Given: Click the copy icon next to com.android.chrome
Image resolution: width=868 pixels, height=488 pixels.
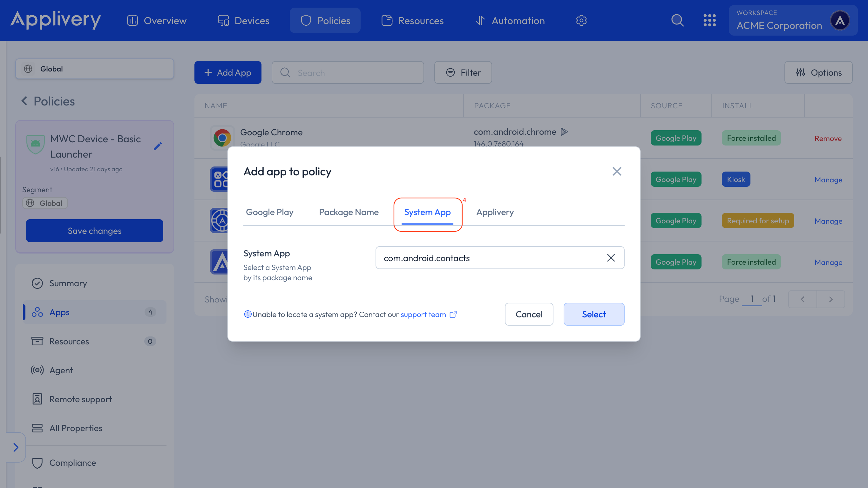Looking at the screenshot, I should [564, 132].
